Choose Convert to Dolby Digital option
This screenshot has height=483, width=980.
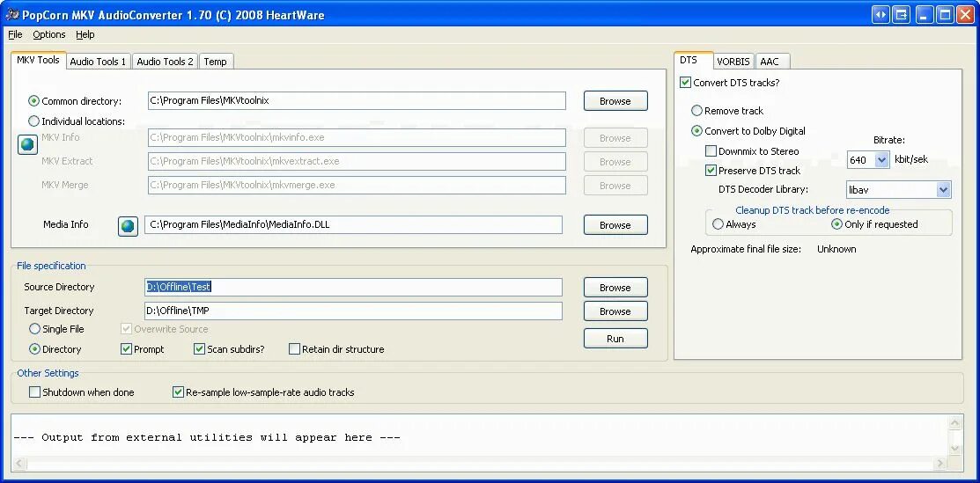(696, 131)
